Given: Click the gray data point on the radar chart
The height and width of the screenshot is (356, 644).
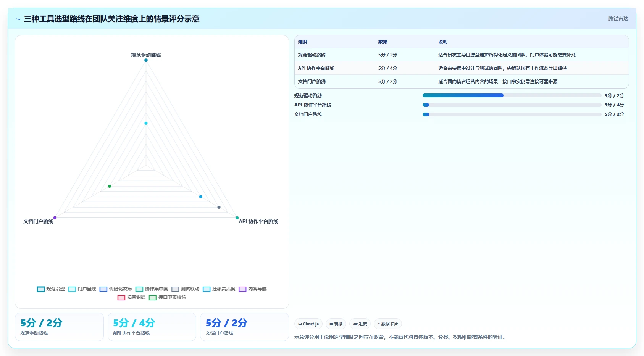Looking at the screenshot, I should tap(219, 207).
